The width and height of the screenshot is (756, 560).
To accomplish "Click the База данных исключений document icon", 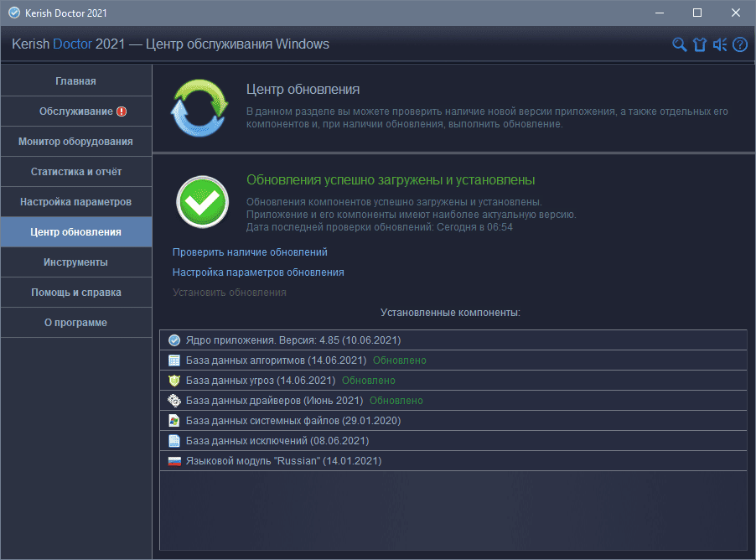I will click(174, 441).
